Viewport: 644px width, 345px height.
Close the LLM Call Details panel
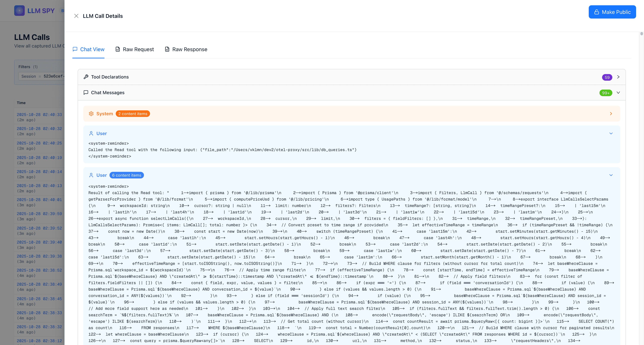pyautogui.click(x=76, y=16)
